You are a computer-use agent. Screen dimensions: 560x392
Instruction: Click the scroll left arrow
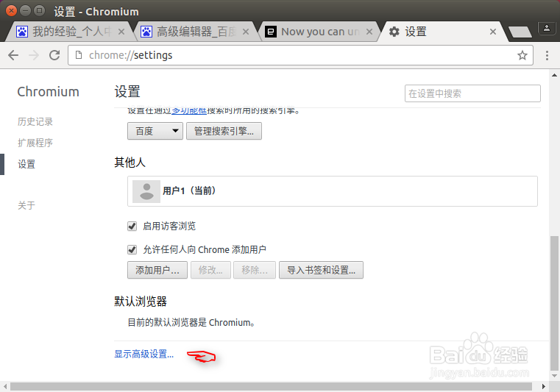[4, 387]
